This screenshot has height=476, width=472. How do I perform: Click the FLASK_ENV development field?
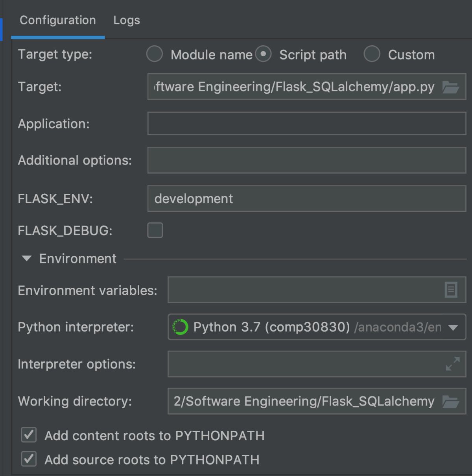(x=307, y=199)
